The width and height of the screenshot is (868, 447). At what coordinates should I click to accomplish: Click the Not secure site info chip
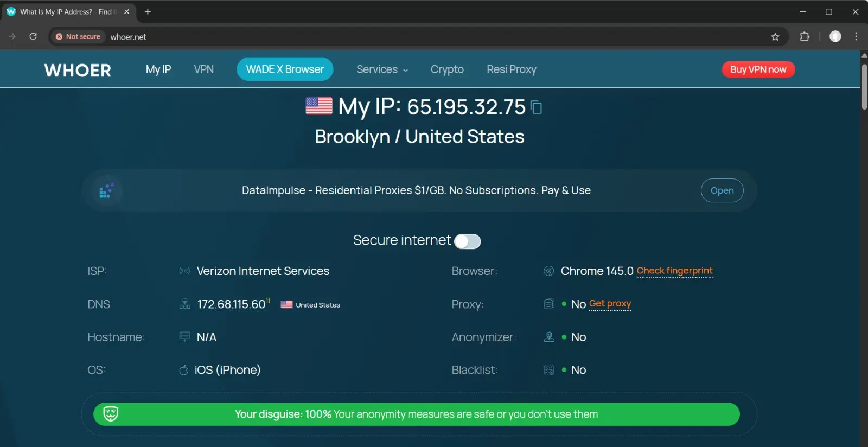click(78, 36)
